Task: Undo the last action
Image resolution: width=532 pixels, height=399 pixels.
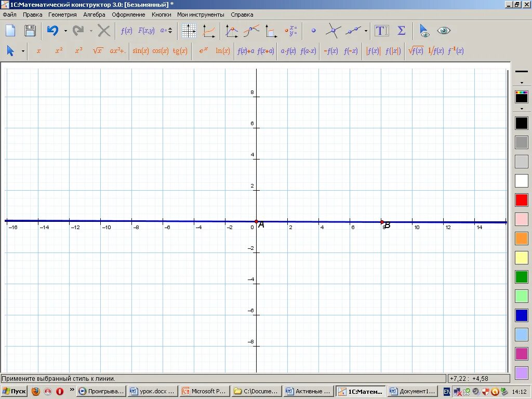Action: pos(53,31)
